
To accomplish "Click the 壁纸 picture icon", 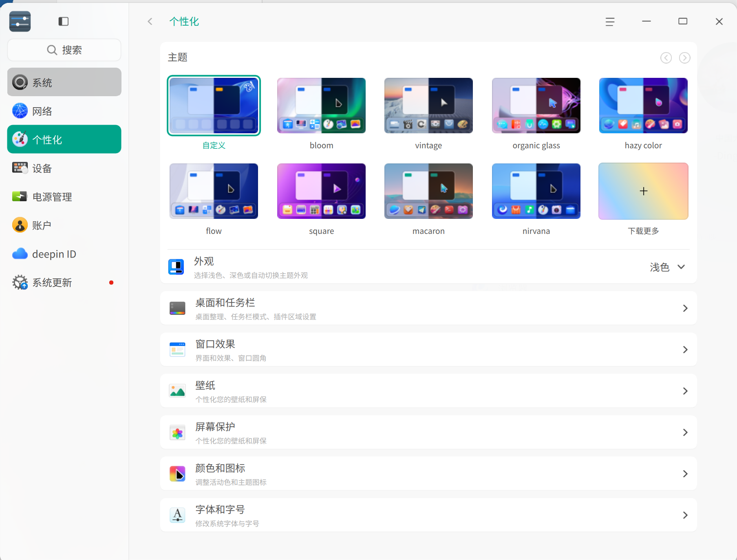I will [x=177, y=391].
